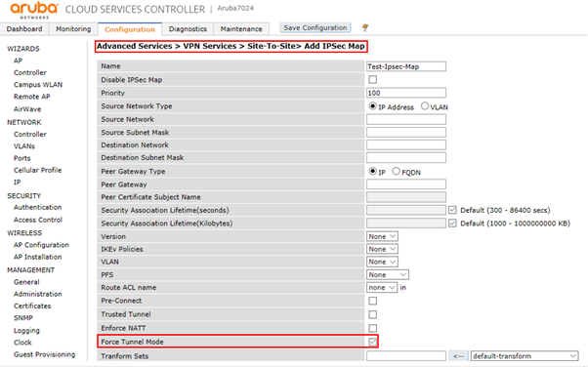The image size is (588, 367).
Task: Open the Version dropdown
Action: 382,236
